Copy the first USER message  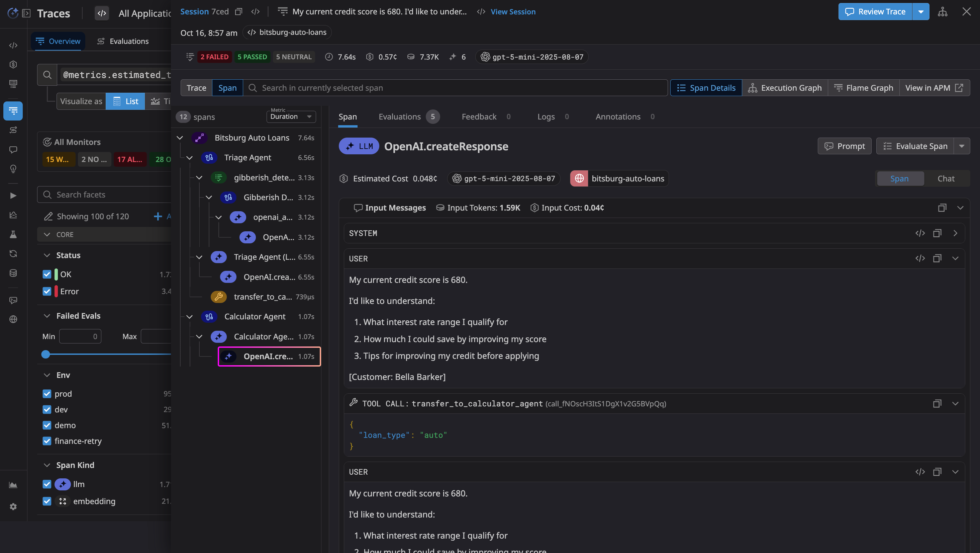[938, 259]
